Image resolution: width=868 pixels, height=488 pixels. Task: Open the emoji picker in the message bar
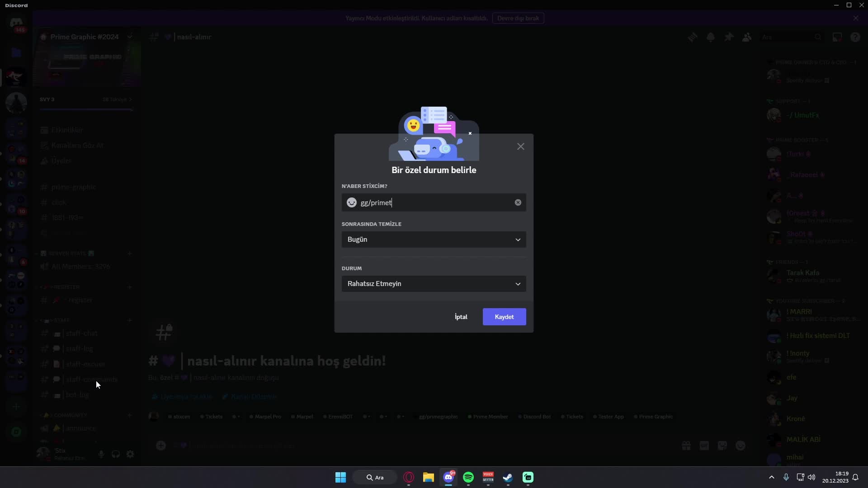tap(741, 446)
